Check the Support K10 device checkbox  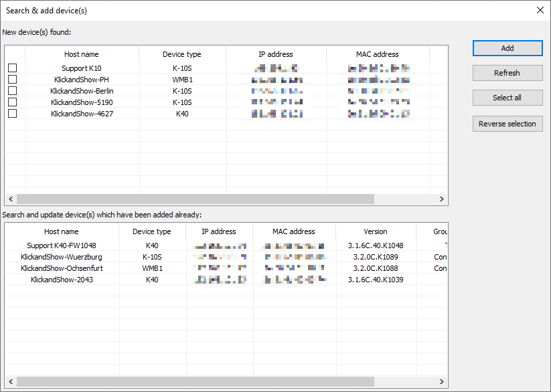click(13, 68)
